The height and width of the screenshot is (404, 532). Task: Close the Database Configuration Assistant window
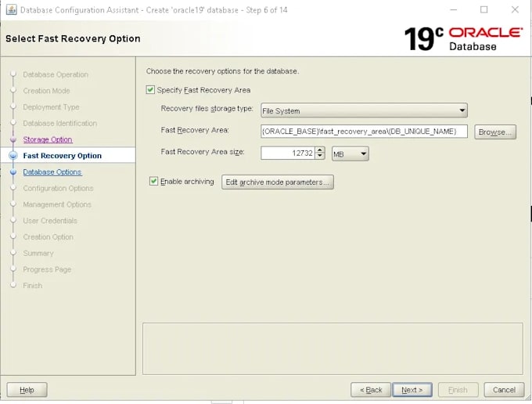pyautogui.click(x=515, y=9)
